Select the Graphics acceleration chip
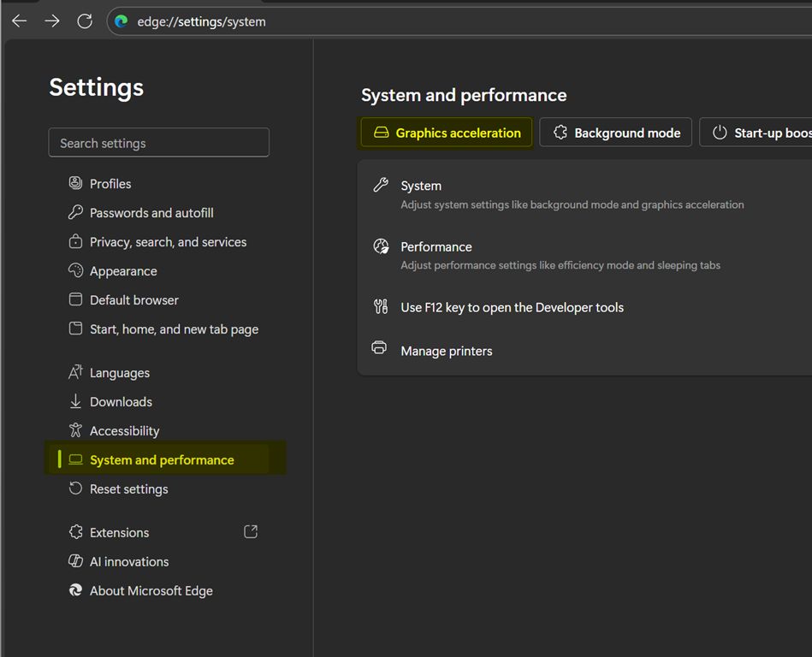Image resolution: width=812 pixels, height=657 pixels. tap(447, 133)
